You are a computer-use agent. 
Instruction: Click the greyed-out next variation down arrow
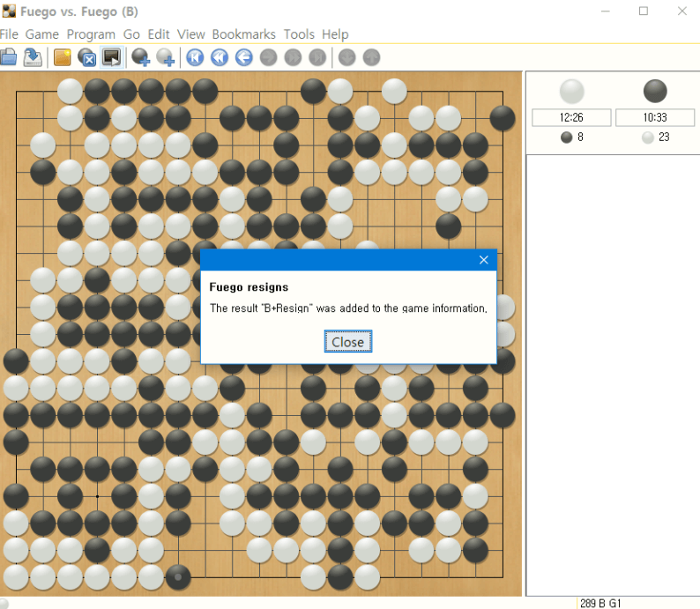pyautogui.click(x=346, y=57)
